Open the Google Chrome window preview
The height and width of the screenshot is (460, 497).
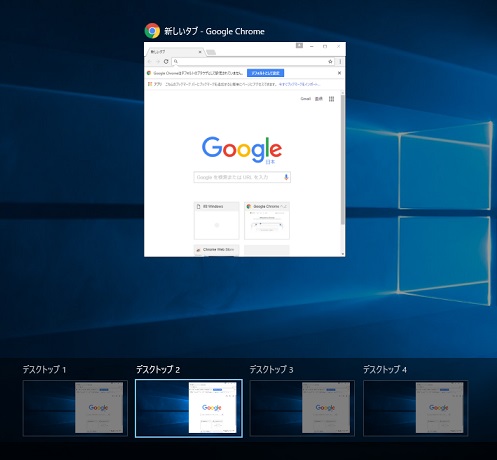(x=245, y=149)
